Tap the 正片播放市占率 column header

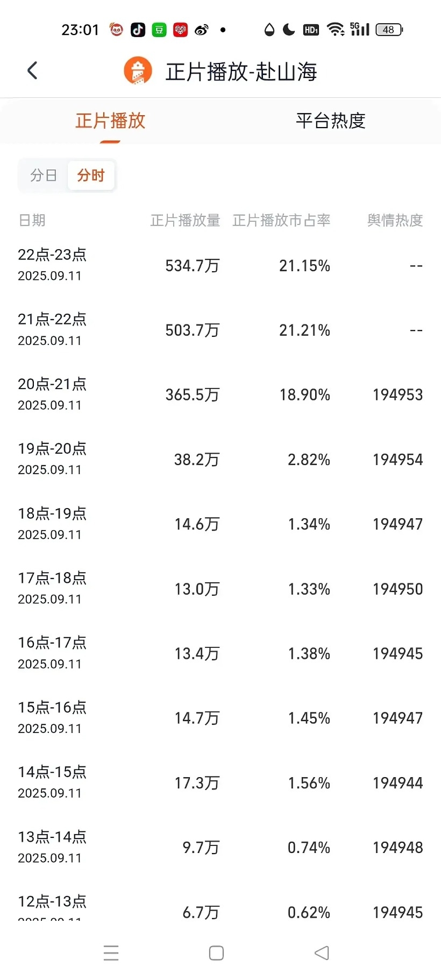[x=281, y=220]
